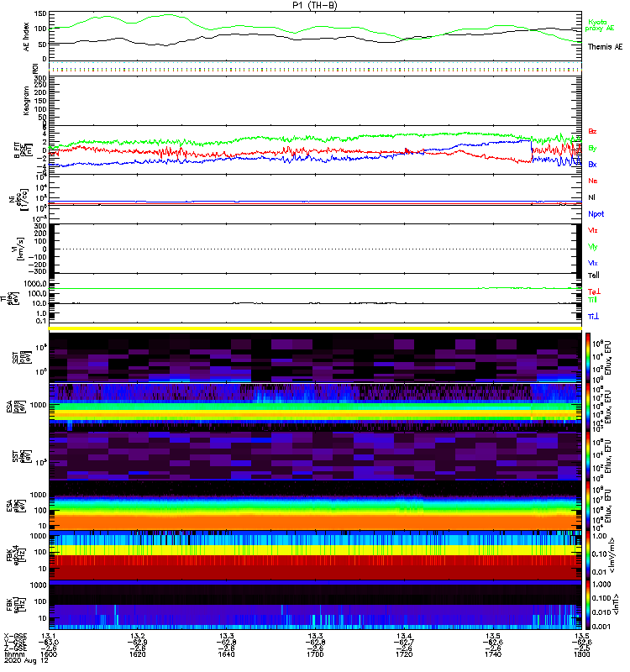The width and height of the screenshot is (630, 672).
Task: Click the "13.1" X-GSE value
Action: 49,636
